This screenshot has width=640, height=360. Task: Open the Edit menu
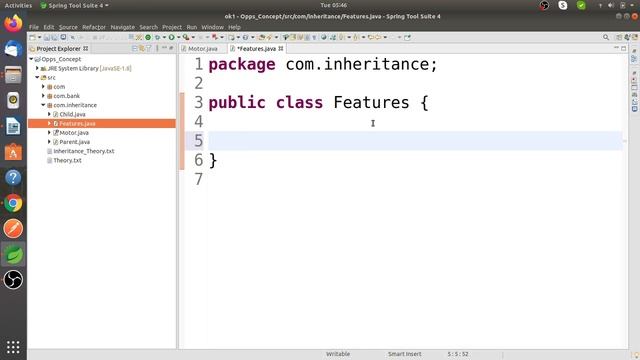click(49, 27)
